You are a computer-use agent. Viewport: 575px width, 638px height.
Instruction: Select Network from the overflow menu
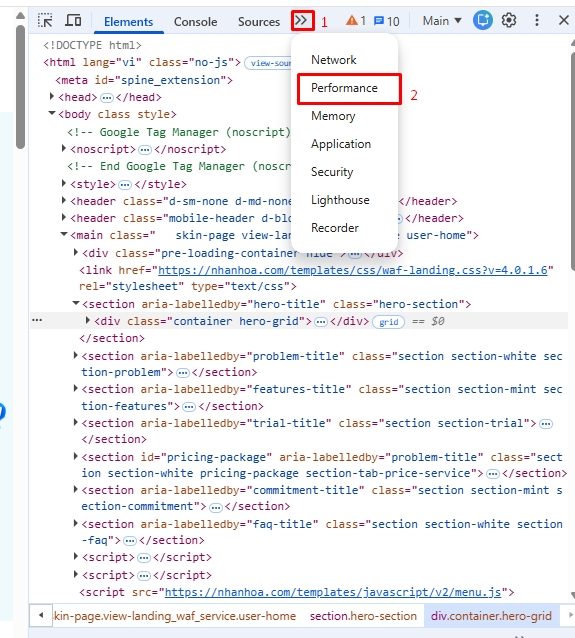(x=334, y=60)
